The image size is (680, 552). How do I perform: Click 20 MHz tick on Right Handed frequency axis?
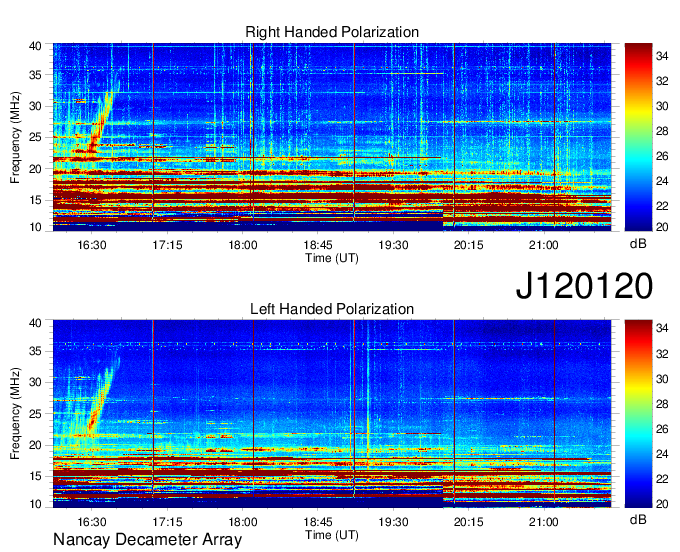35,169
